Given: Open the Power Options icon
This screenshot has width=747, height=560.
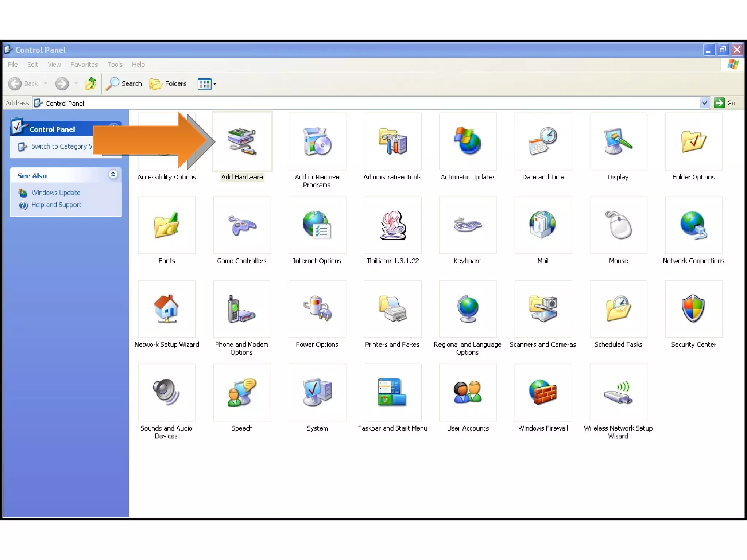Looking at the screenshot, I should pyautogui.click(x=317, y=309).
